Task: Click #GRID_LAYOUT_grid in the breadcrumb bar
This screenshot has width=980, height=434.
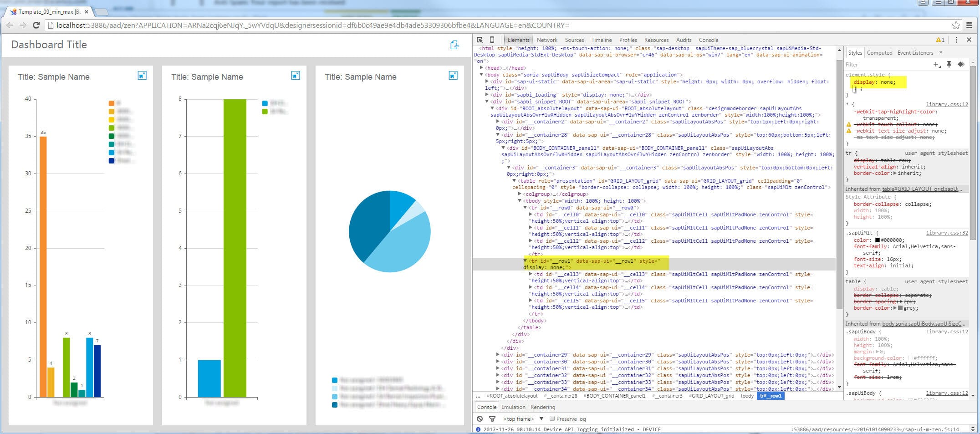Action: pos(711,396)
